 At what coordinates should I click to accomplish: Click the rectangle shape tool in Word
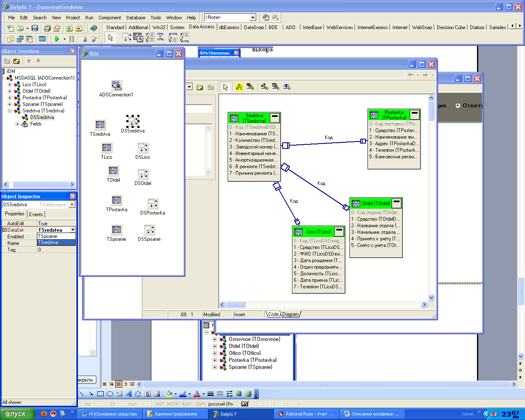[100, 394]
